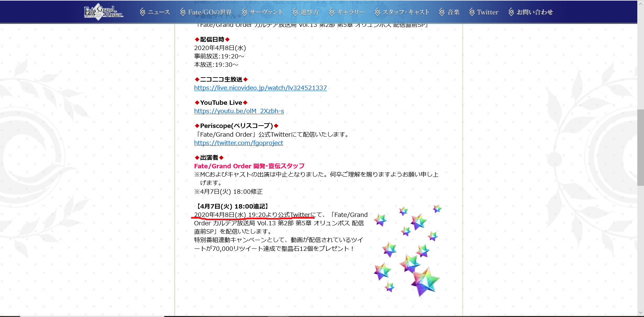Open the Fate/GOの世界 menu item
Image resolution: width=644 pixels, height=317 pixels.
click(210, 12)
